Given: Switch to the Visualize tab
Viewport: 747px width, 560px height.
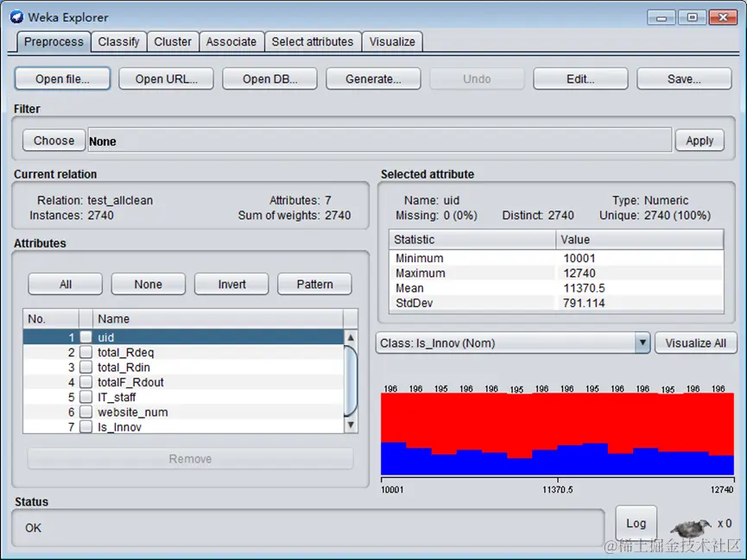Looking at the screenshot, I should [x=392, y=42].
